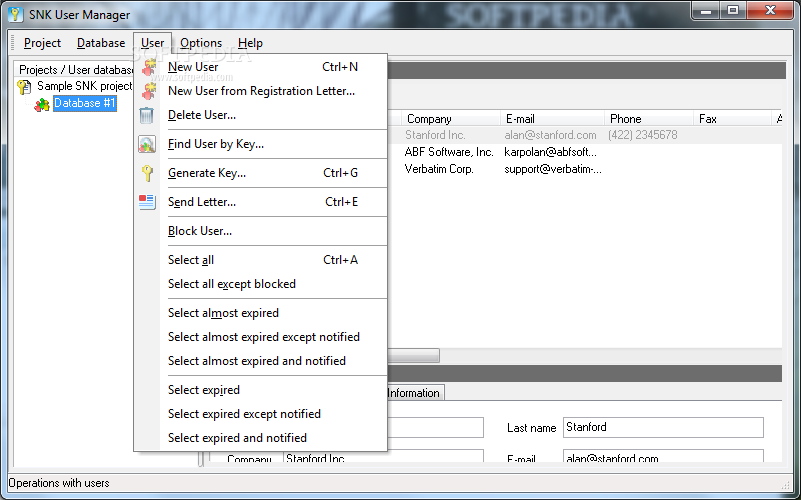Viewport: 801px width, 500px height.
Task: Open the Options menu
Action: tap(201, 43)
